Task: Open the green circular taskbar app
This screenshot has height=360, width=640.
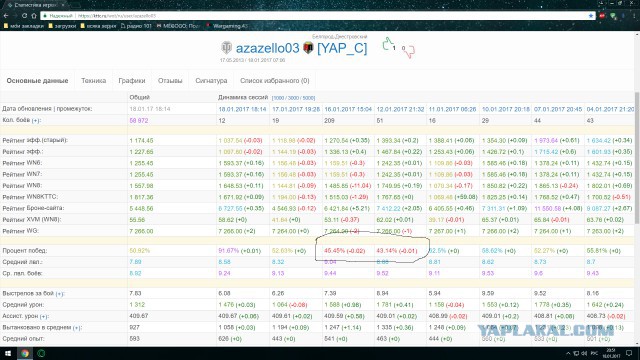Action: click(41, 353)
